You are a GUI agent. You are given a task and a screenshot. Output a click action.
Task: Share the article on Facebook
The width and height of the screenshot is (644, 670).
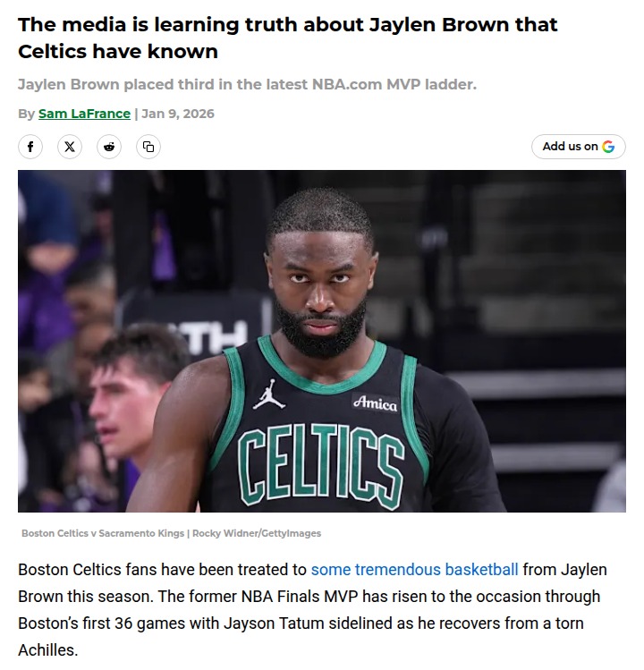(30, 147)
